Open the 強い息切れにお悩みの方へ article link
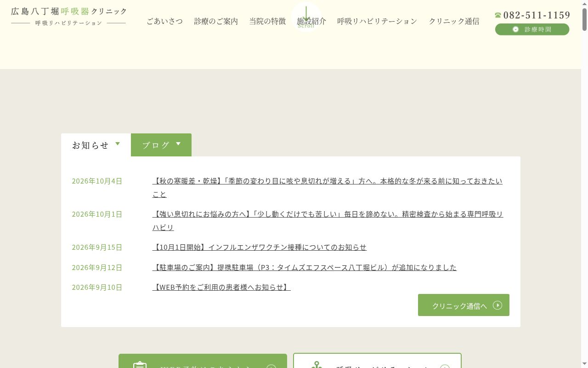Screen dimensions: 588x368 click(328, 221)
